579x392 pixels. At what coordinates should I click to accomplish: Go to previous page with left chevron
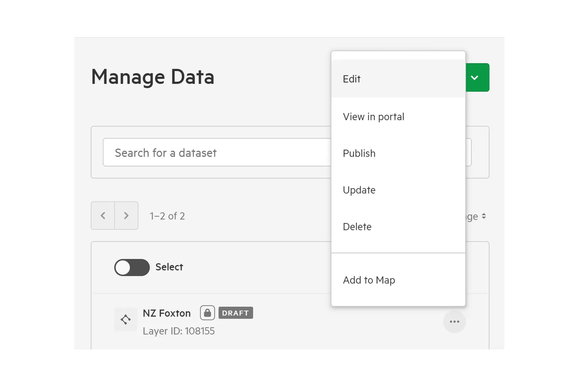tap(103, 216)
